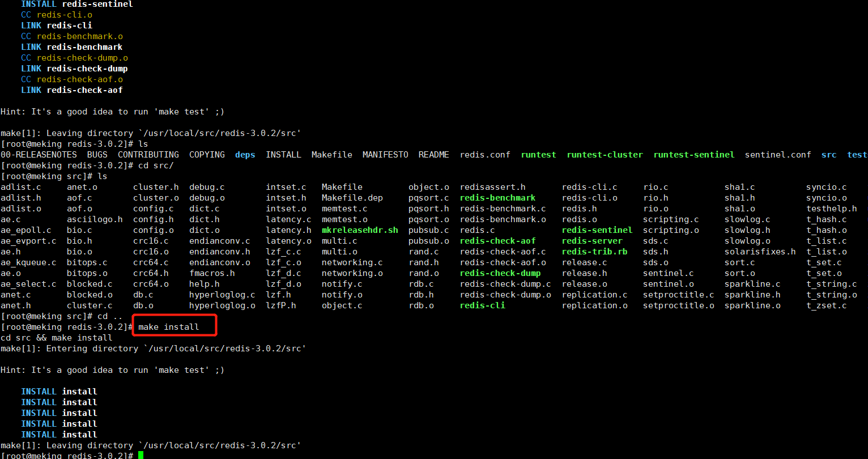Click sentinel.conf in the directory listing
The width and height of the screenshot is (868, 459).
[x=778, y=155]
